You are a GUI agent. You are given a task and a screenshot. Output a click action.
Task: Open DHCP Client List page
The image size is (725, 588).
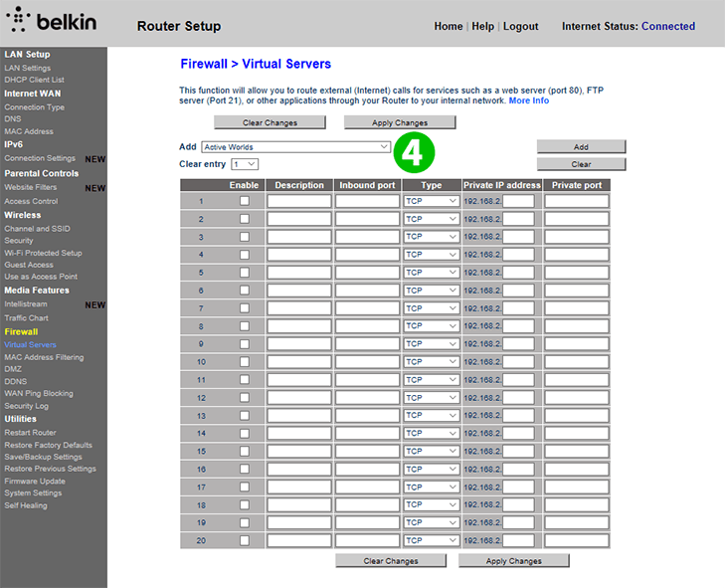click(34, 80)
